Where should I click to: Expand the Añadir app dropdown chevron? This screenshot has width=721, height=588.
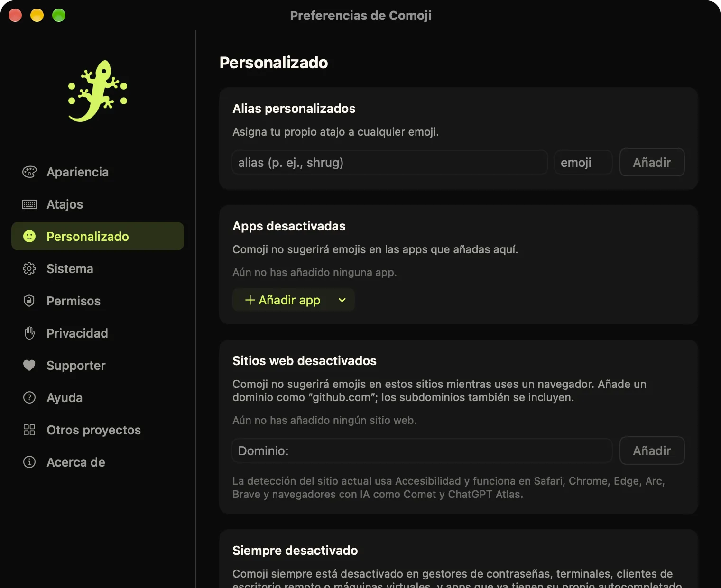[x=342, y=300]
